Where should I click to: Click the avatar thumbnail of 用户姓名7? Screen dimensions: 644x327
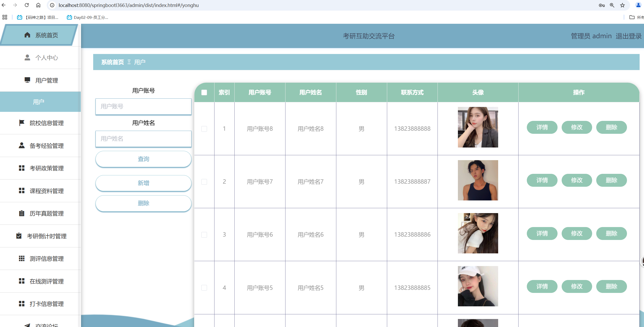[478, 180]
